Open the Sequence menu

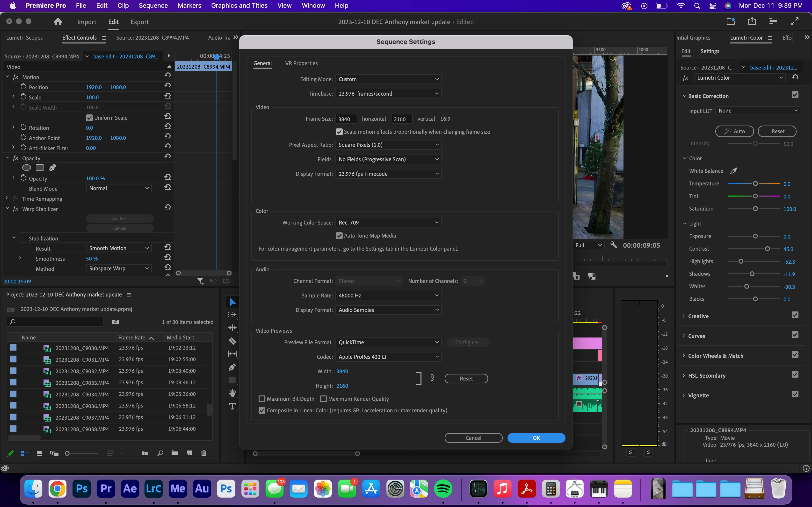(153, 5)
